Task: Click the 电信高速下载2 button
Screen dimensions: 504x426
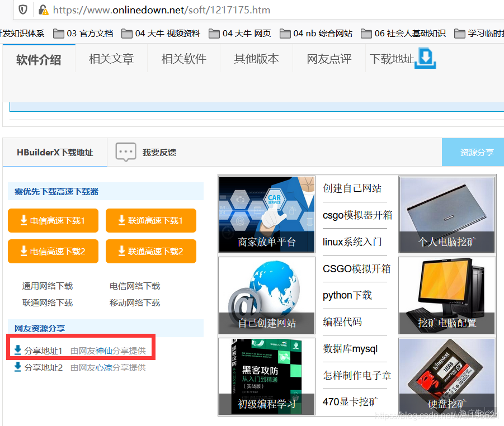Action: (x=53, y=251)
